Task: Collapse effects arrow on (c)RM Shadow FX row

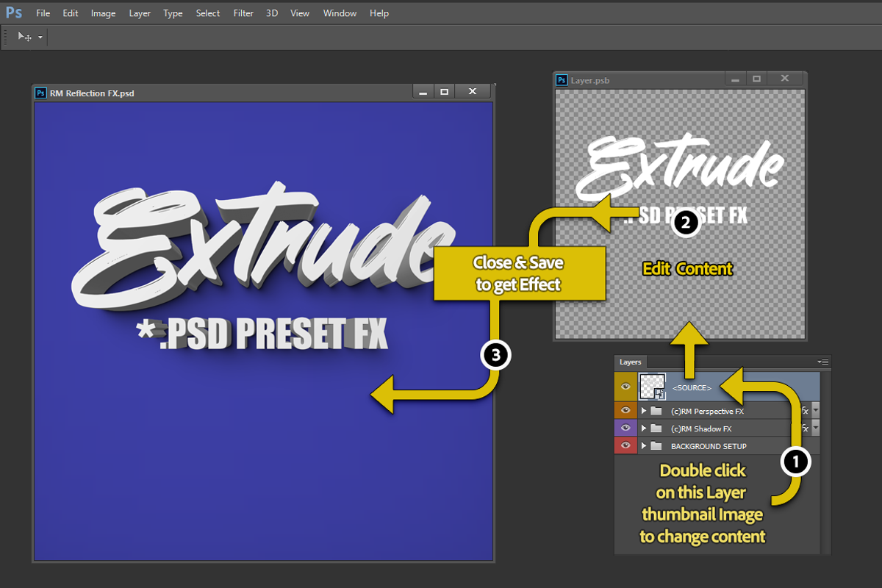Action: (x=815, y=429)
